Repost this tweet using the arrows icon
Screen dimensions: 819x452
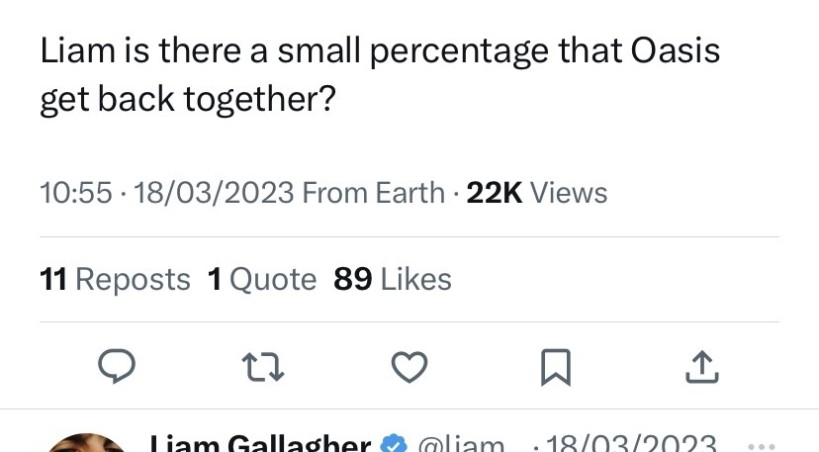coord(264,368)
